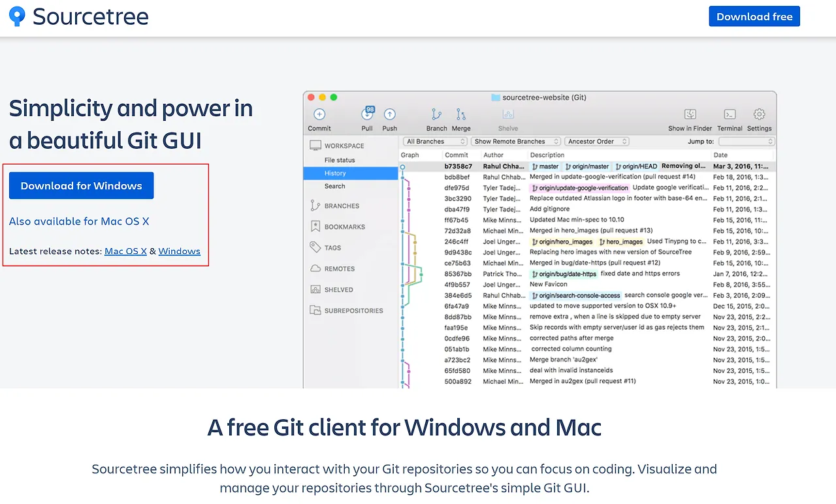836x504 pixels.
Task: Select History in the sidebar
Action: pos(351,173)
